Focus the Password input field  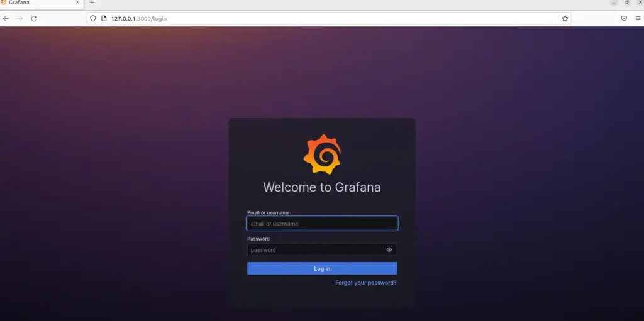(322, 249)
